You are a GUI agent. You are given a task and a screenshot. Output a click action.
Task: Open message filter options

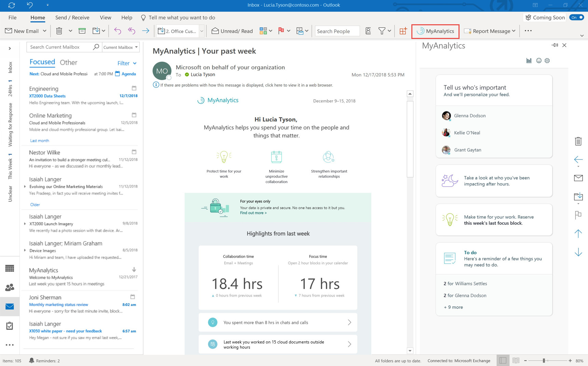[127, 63]
